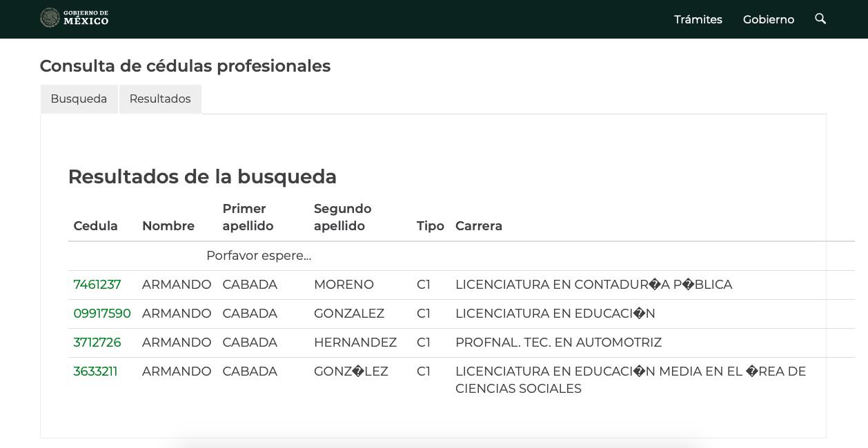
Task: Click the Tipo column header
Action: tap(430, 225)
